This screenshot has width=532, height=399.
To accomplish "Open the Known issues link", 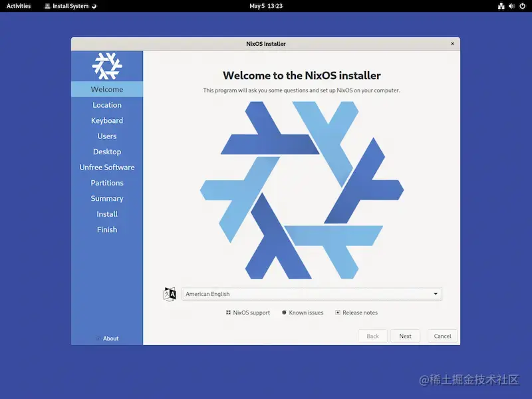I will (303, 313).
